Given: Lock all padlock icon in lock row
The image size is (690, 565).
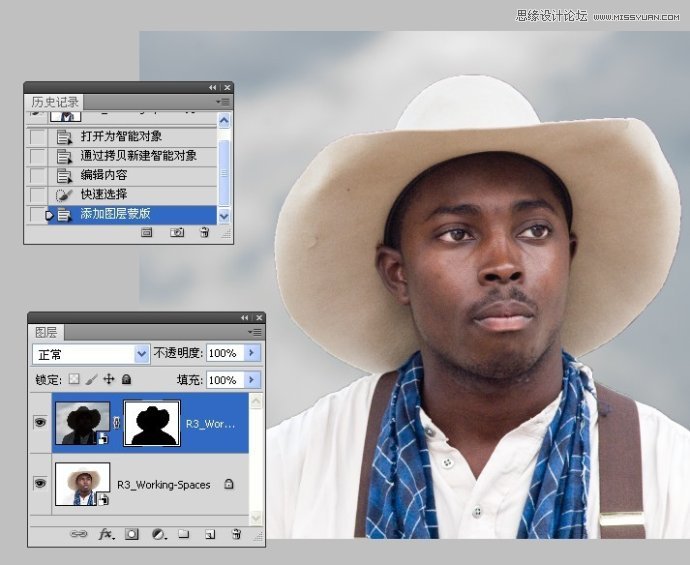Looking at the screenshot, I should [126, 379].
